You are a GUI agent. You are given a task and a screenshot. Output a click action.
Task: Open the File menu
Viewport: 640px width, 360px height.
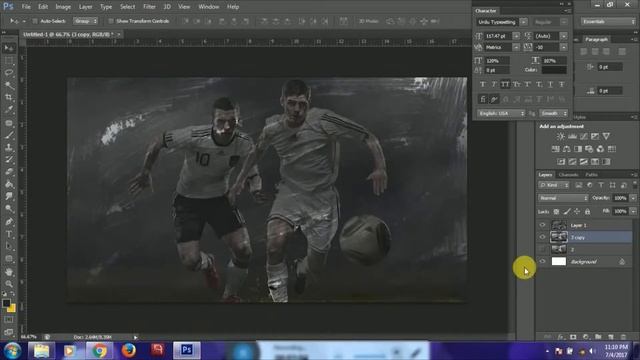tap(26, 7)
